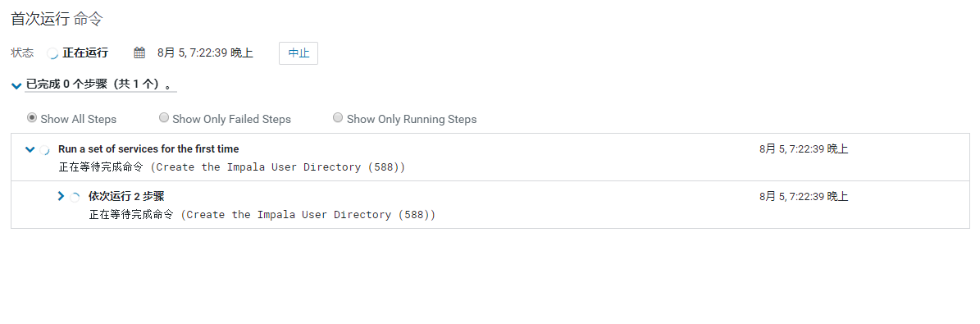Click the loading spinner beside 依次运行 2 步骤
Viewport: 980px width, 324px height.
(x=75, y=197)
